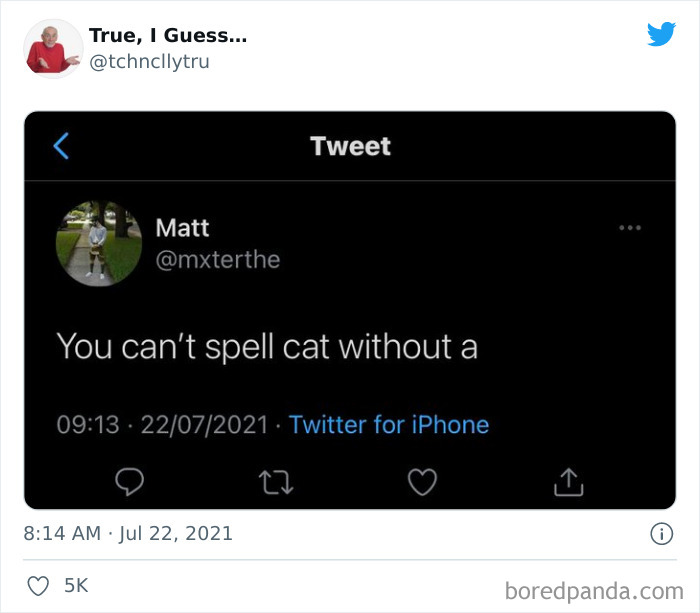700x613 pixels.
Task: Open Twitter for iPhone link
Action: 389,424
